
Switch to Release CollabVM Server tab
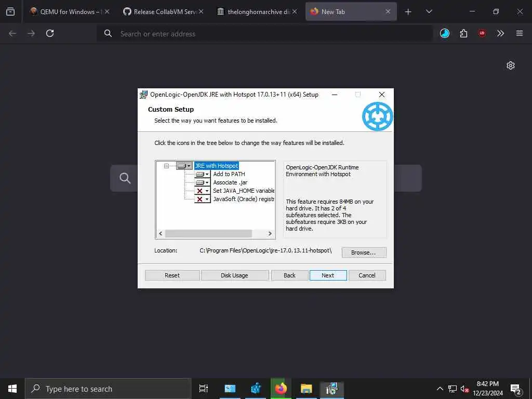162,11
